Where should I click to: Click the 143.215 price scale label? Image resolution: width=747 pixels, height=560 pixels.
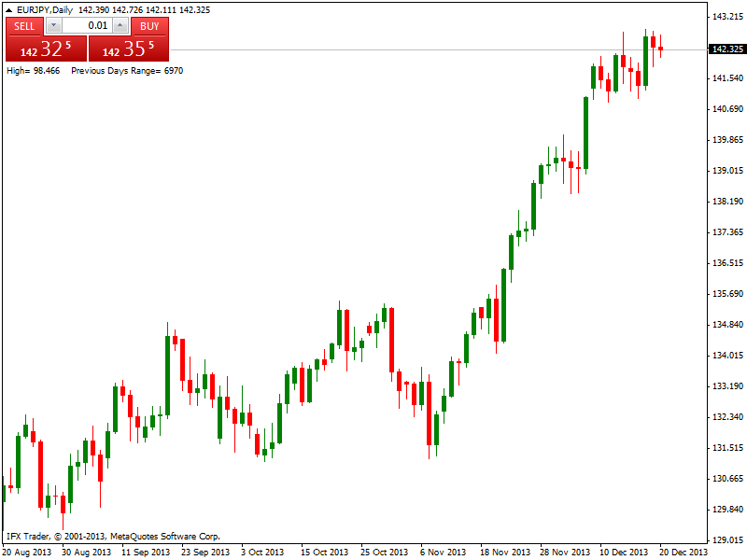(x=728, y=17)
